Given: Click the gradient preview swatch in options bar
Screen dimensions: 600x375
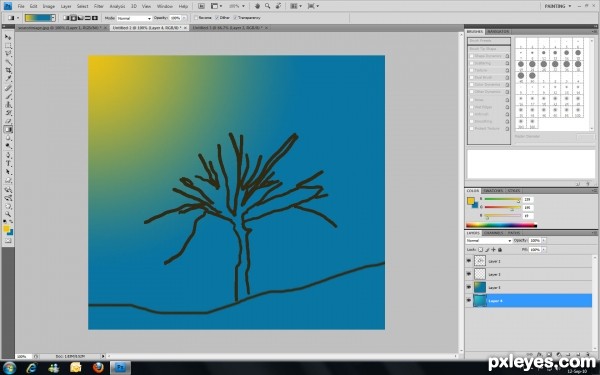Looking at the screenshot, I should tap(38, 18).
